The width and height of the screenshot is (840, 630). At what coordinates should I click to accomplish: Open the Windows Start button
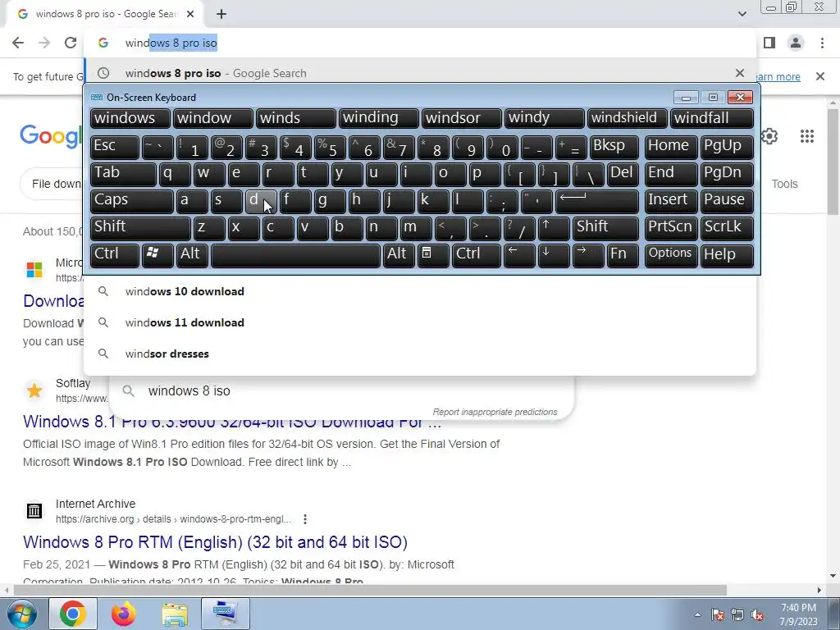[x=21, y=614]
